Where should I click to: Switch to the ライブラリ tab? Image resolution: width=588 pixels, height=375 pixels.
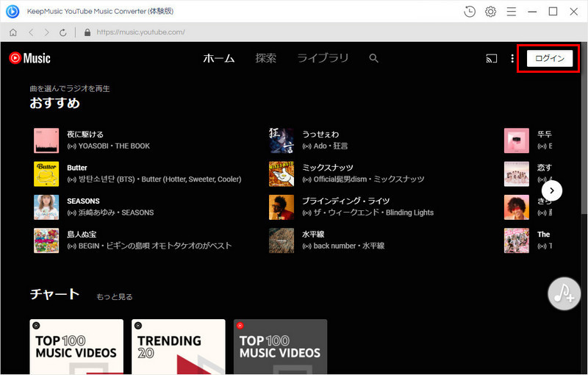(x=323, y=58)
